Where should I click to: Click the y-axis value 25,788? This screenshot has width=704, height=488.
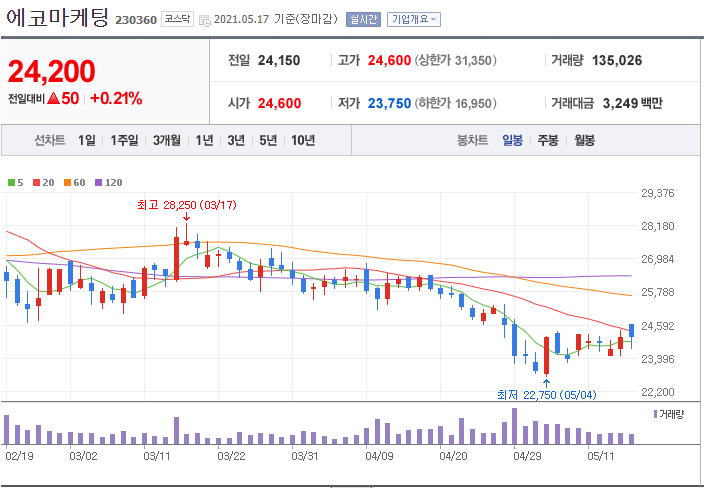point(658,293)
